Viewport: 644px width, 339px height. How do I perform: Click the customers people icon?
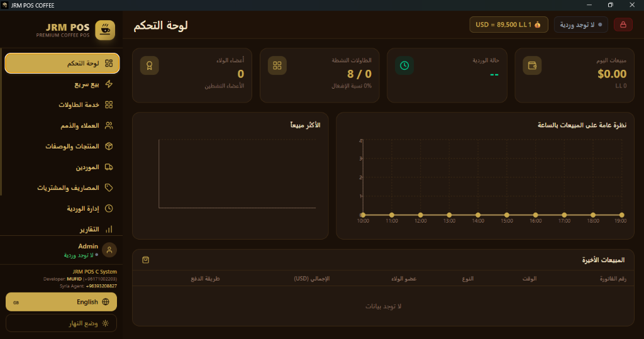(x=109, y=125)
